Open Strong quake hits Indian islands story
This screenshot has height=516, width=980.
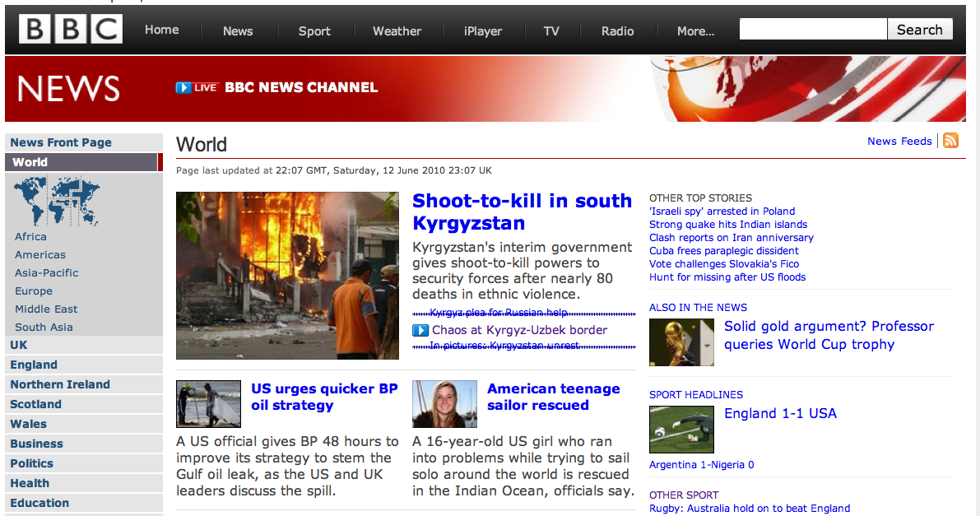tap(728, 225)
